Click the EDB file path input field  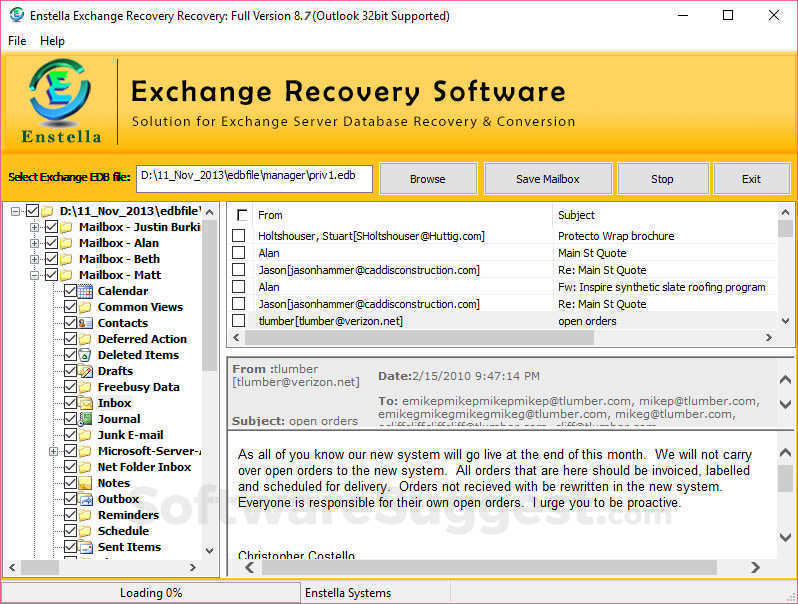pyautogui.click(x=254, y=178)
